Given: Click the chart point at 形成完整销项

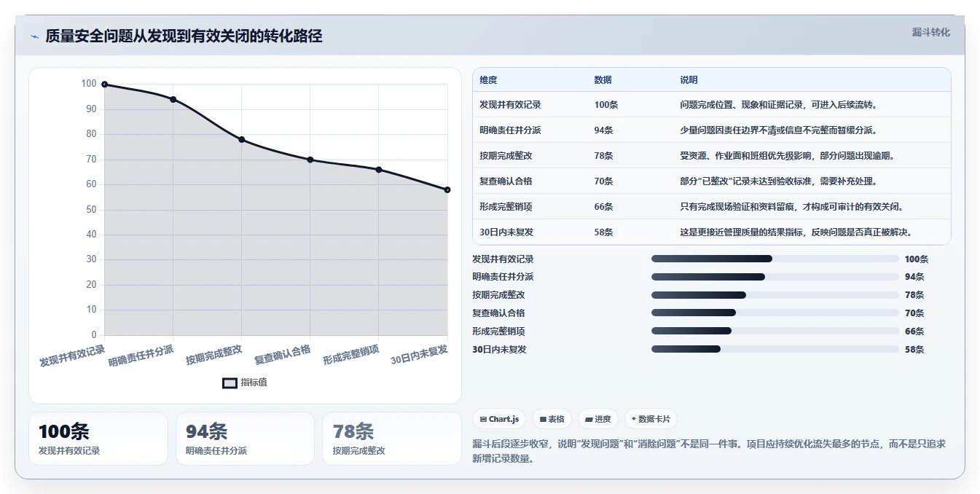Looking at the screenshot, I should [x=378, y=170].
